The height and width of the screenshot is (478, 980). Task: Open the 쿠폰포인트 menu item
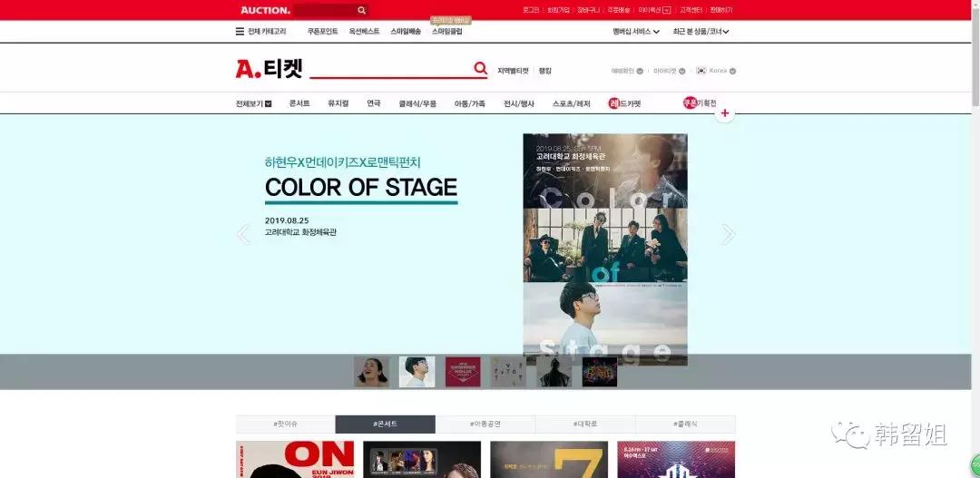322,31
